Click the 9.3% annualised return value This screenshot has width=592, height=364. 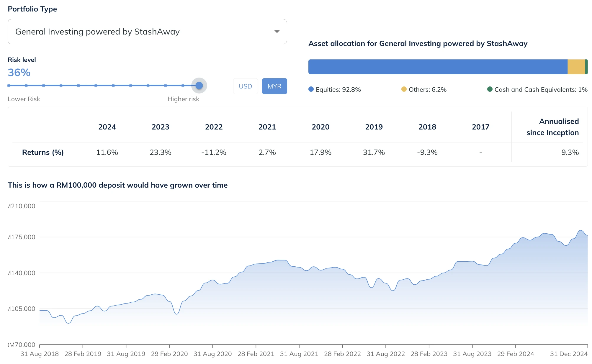[570, 152]
